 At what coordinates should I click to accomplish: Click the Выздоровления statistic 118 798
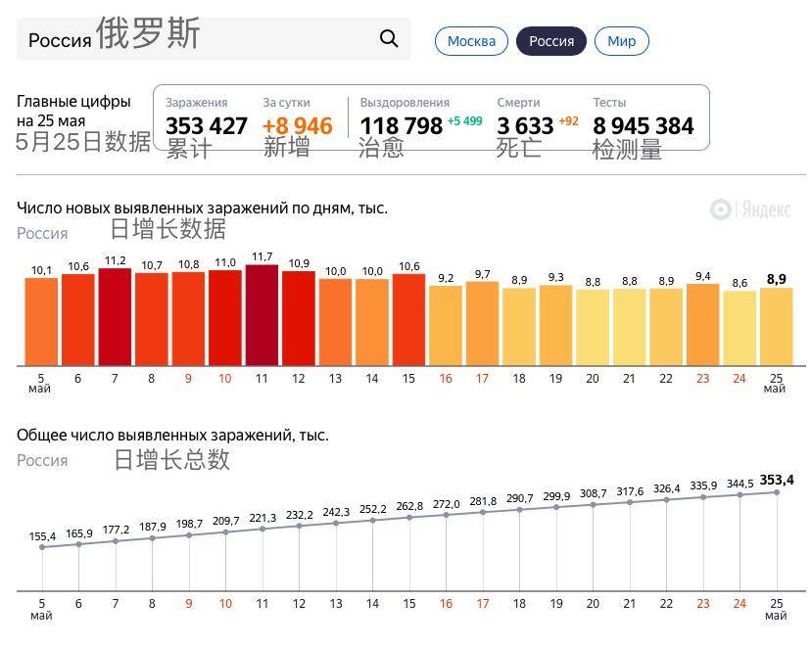tap(399, 125)
